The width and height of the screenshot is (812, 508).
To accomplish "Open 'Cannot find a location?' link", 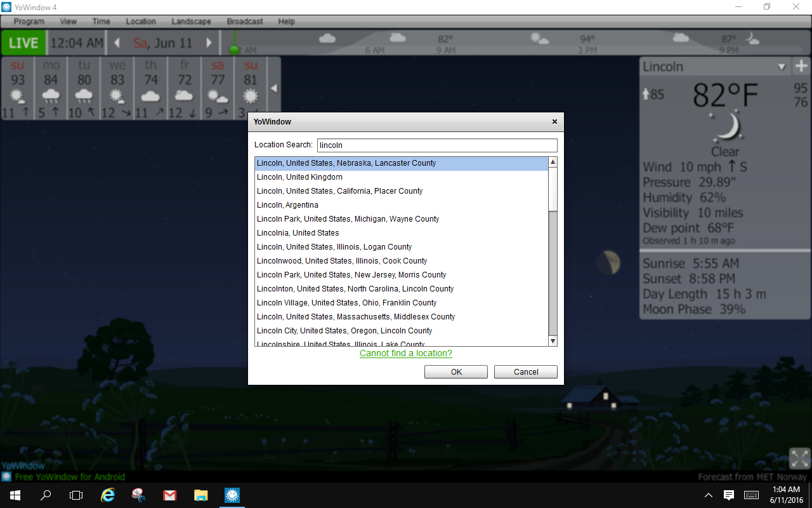I will pos(406,353).
